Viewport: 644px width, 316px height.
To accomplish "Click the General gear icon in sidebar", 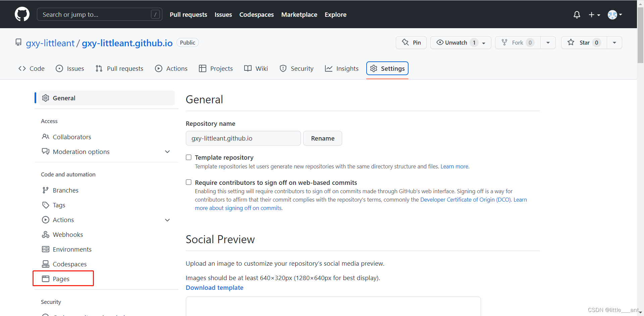I will click(x=46, y=98).
